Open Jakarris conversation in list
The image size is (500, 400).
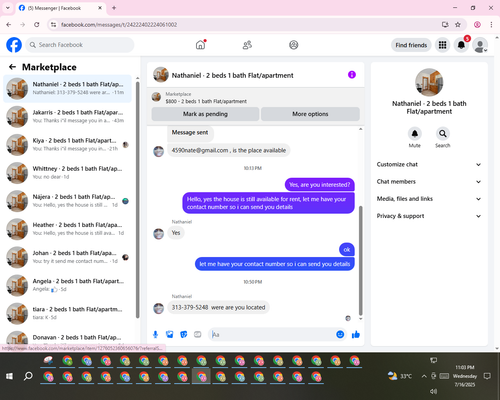68,117
